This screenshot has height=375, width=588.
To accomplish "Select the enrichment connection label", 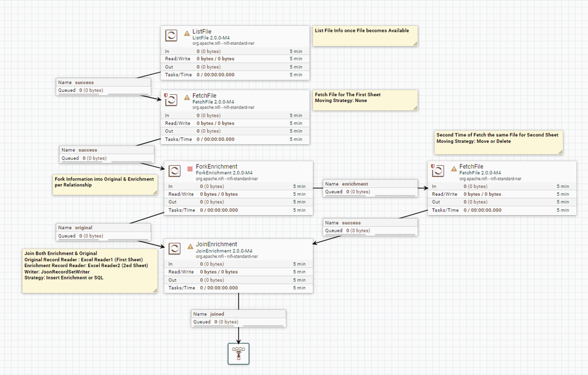I will click(x=371, y=188).
